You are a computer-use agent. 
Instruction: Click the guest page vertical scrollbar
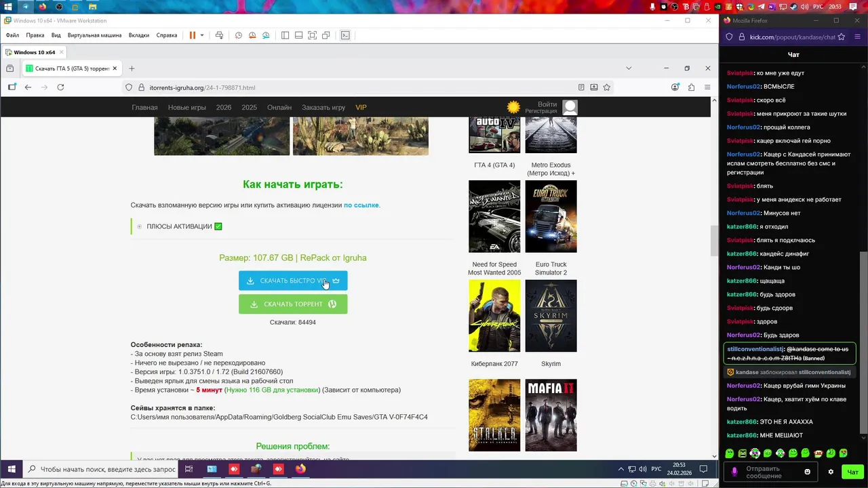tap(714, 241)
